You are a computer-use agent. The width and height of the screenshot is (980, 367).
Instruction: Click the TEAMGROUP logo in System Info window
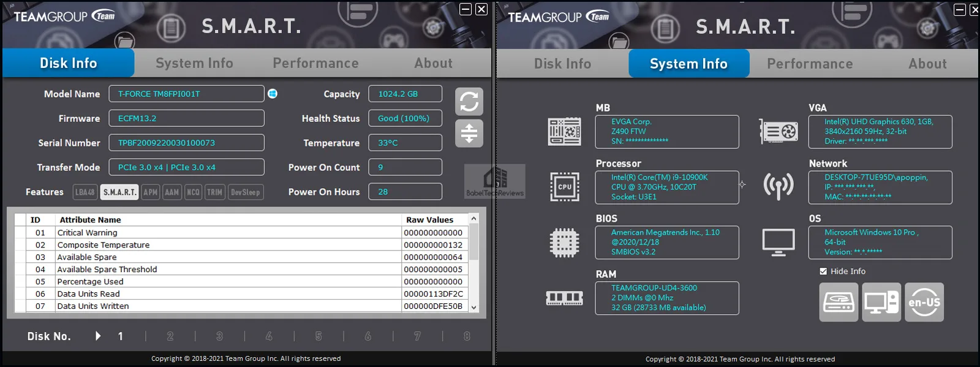(559, 17)
